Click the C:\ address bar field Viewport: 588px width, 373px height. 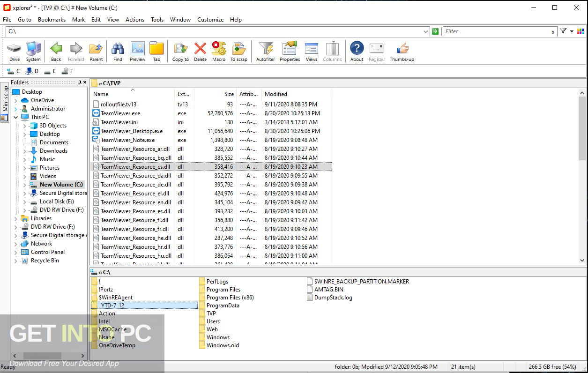pos(214,31)
